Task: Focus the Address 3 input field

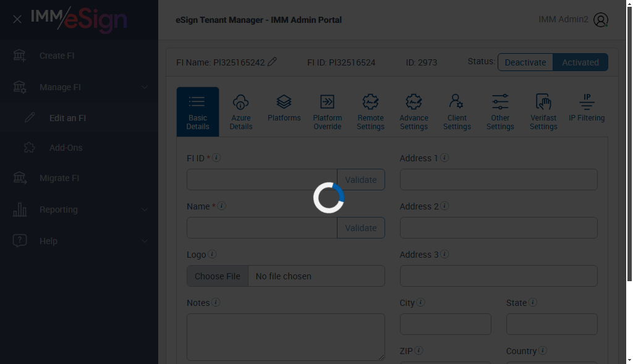Action: click(x=499, y=276)
